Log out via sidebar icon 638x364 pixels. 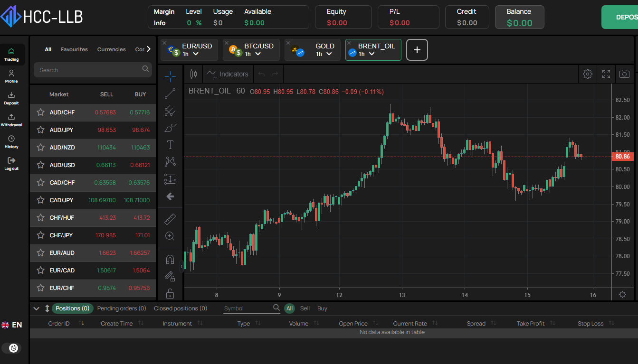click(x=11, y=164)
